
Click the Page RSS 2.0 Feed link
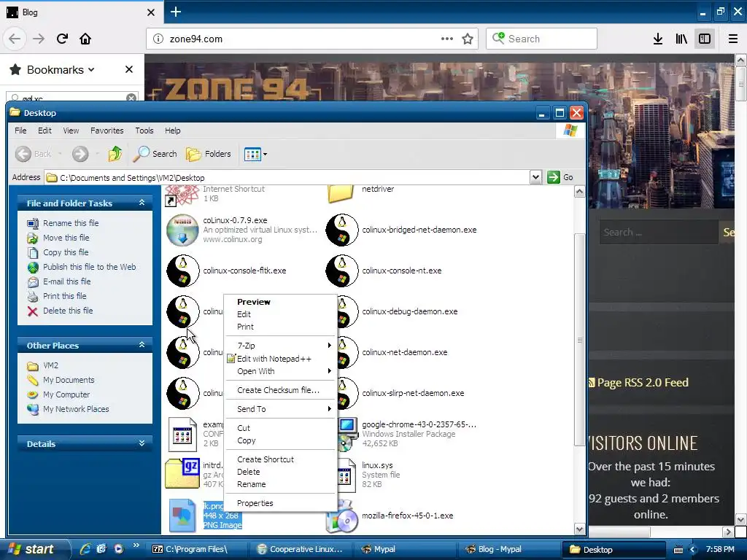[643, 382]
